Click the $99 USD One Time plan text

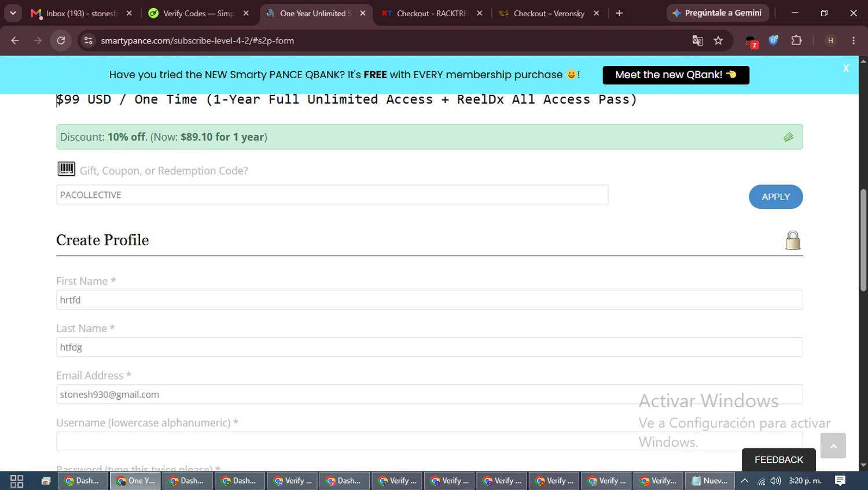click(x=347, y=100)
